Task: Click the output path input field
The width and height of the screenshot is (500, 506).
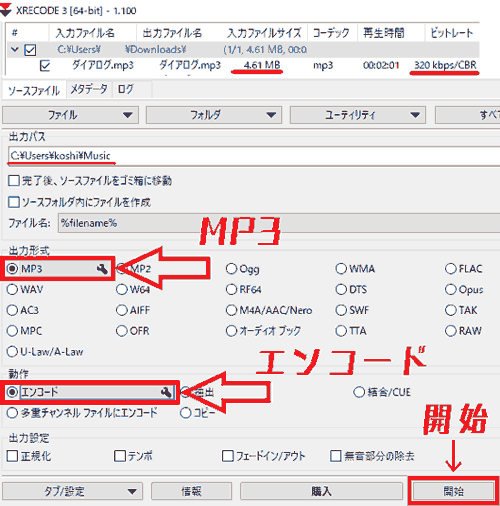Action: point(254,156)
